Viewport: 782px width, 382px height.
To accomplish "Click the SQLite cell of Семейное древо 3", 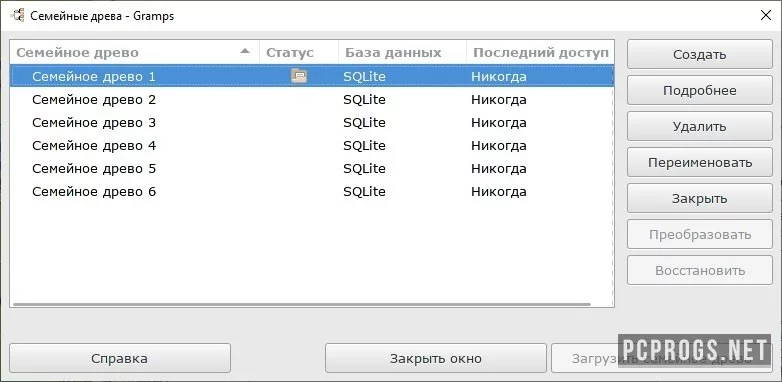I will click(364, 123).
